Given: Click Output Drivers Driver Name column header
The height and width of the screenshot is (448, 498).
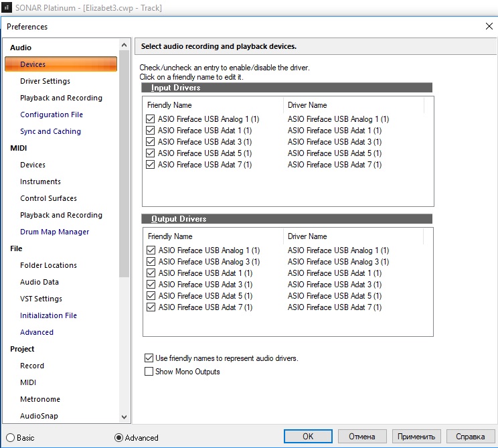Looking at the screenshot, I should coord(353,236).
